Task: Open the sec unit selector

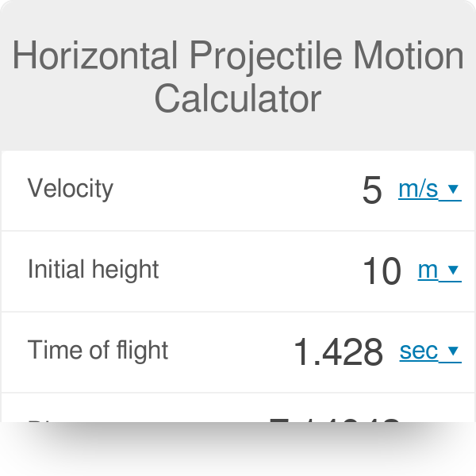Action: tap(419, 351)
